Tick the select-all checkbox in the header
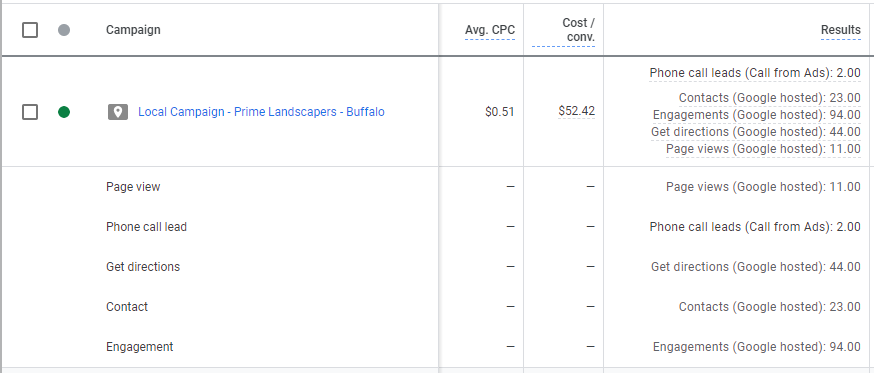The image size is (874, 373). 30,30
